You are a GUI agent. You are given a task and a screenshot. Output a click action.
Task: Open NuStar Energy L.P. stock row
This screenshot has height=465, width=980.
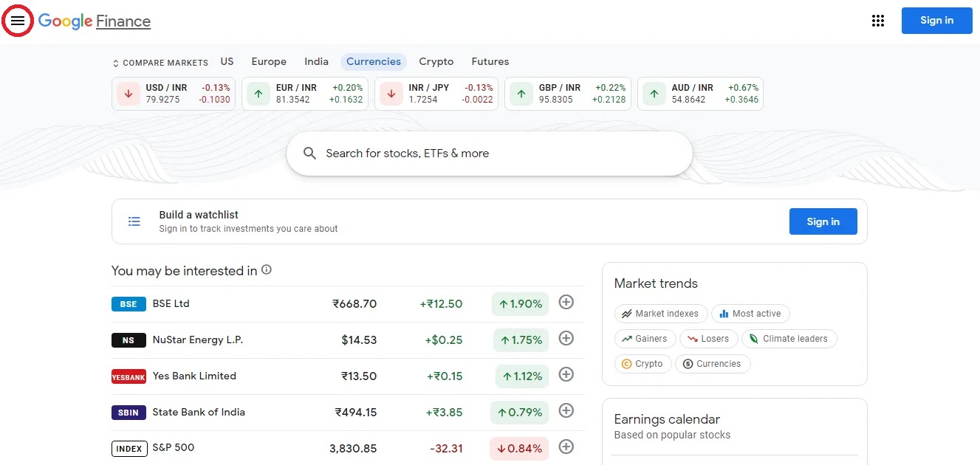[x=348, y=340]
